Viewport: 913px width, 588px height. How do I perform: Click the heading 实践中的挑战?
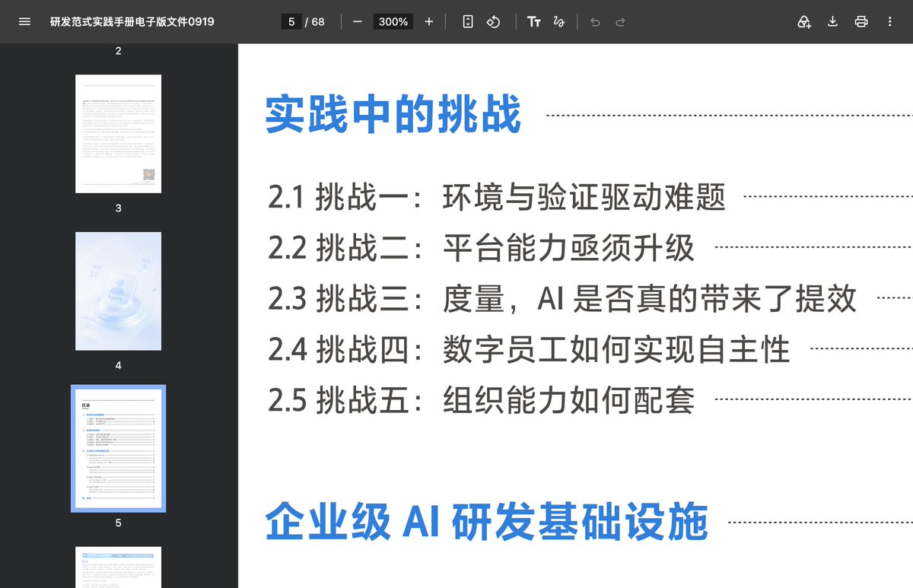pos(393,115)
